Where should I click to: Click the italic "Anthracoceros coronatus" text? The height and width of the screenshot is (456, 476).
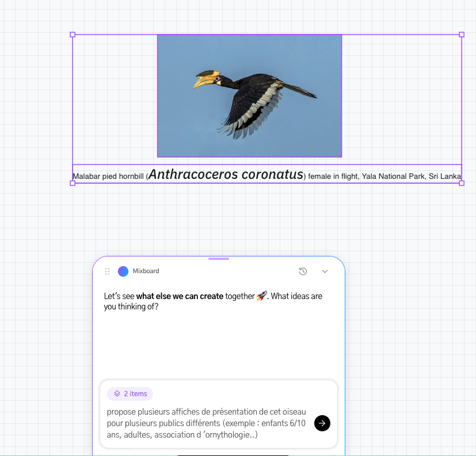[226, 175]
